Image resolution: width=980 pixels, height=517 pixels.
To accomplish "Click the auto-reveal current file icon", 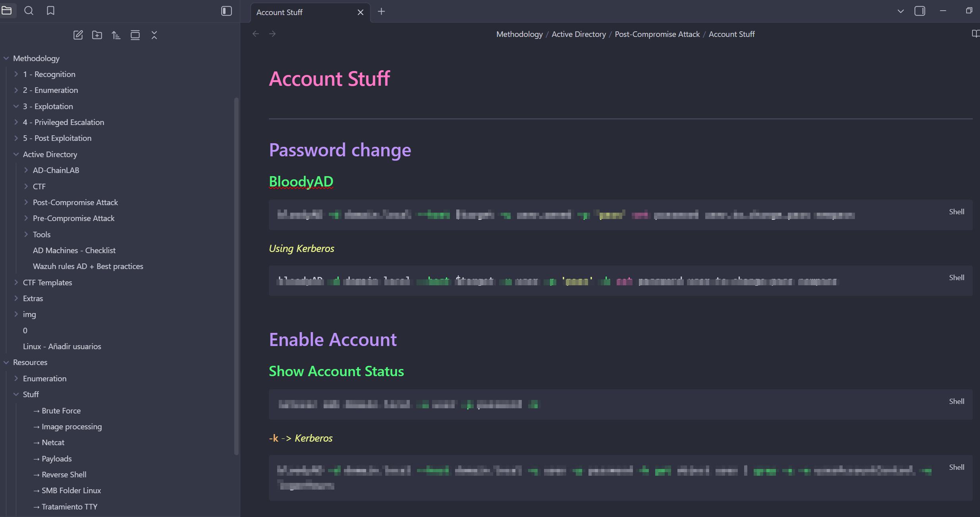I will (x=135, y=35).
